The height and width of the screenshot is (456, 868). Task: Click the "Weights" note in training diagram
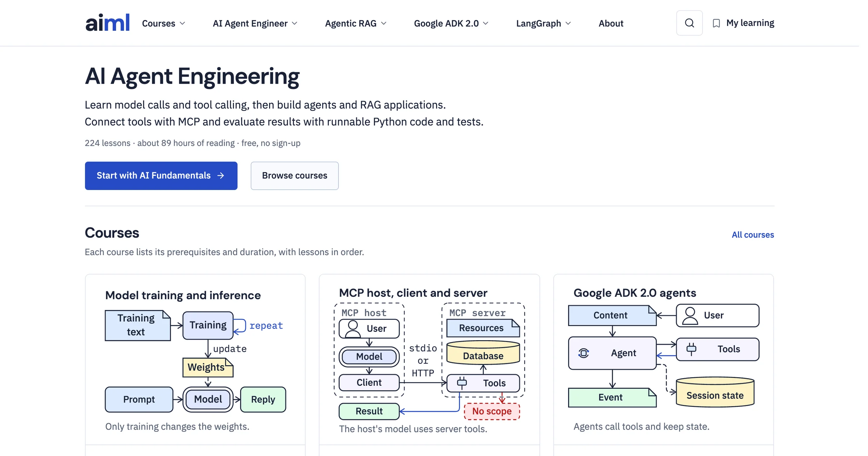point(208,367)
